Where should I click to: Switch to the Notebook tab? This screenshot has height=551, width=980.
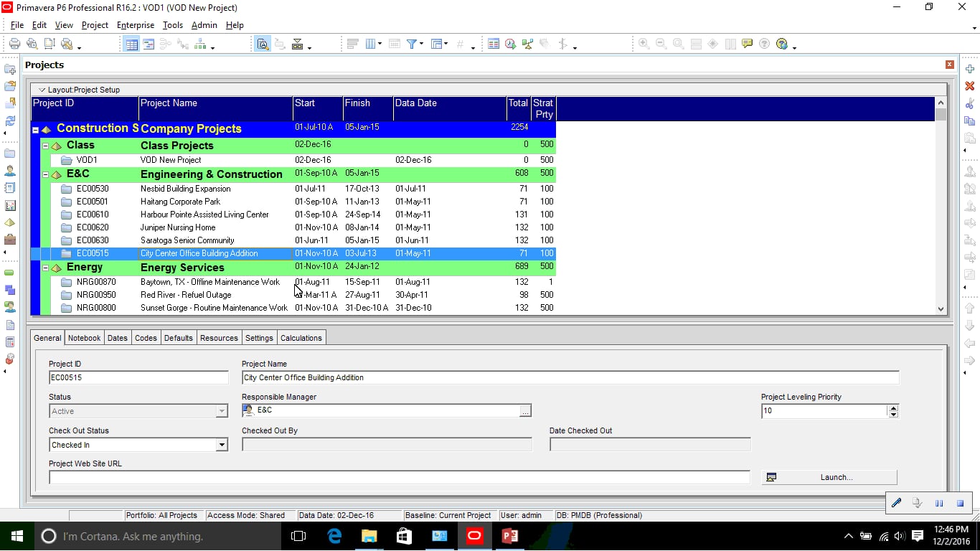pyautogui.click(x=85, y=338)
